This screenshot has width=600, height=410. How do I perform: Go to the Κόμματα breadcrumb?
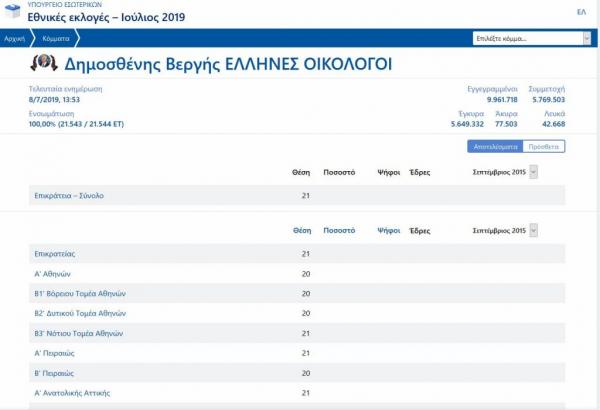[56, 39]
